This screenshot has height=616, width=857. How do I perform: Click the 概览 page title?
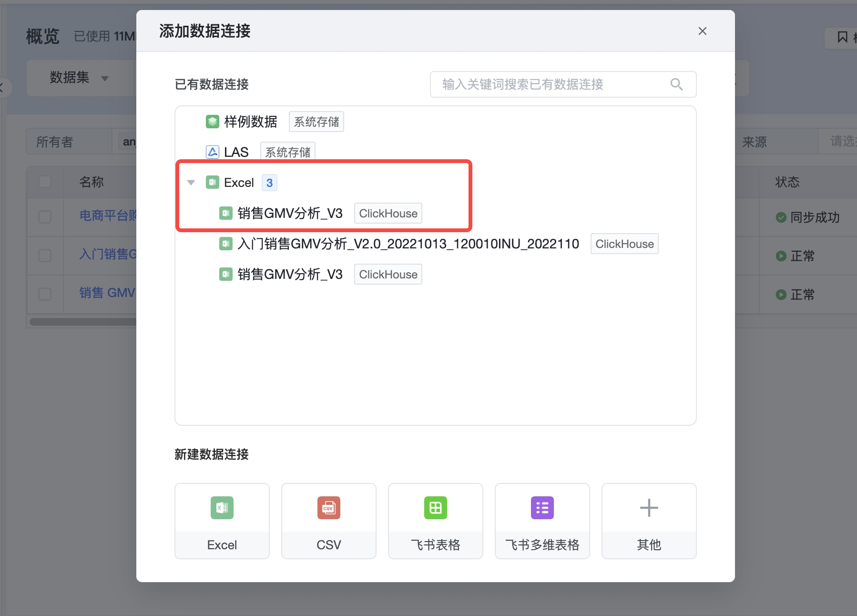43,36
